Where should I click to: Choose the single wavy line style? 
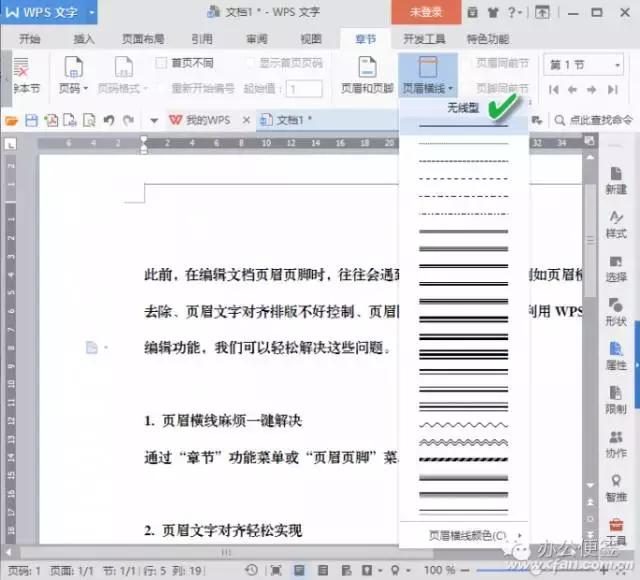(x=463, y=425)
